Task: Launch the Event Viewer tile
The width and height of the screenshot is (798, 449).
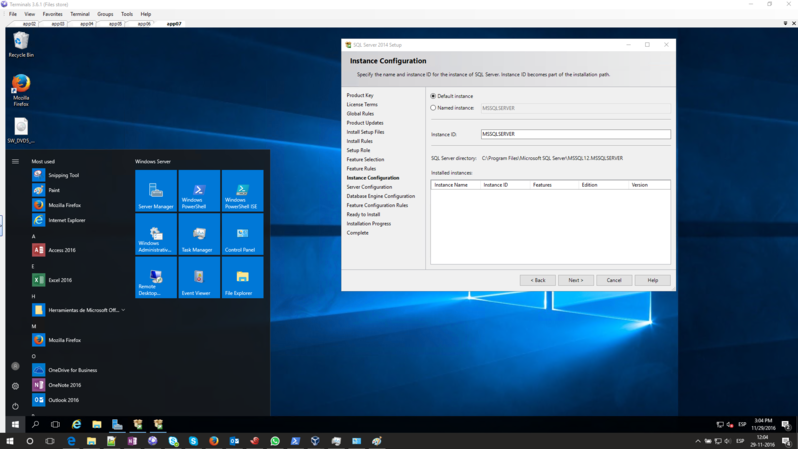Action: [199, 278]
